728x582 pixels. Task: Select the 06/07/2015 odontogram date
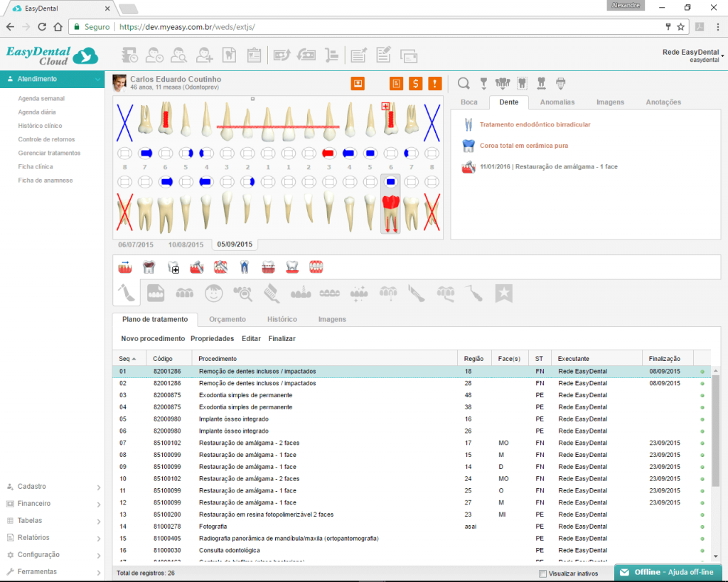point(136,245)
